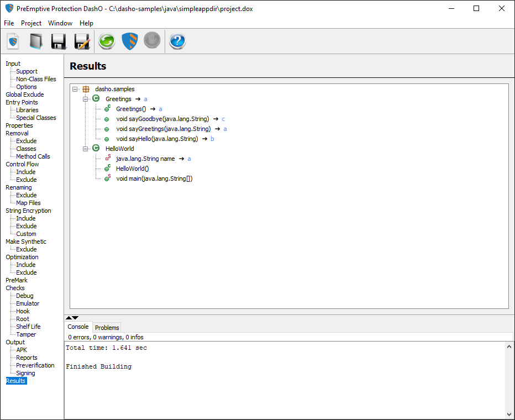
Task: Select Entry Points section
Action: 22,102
